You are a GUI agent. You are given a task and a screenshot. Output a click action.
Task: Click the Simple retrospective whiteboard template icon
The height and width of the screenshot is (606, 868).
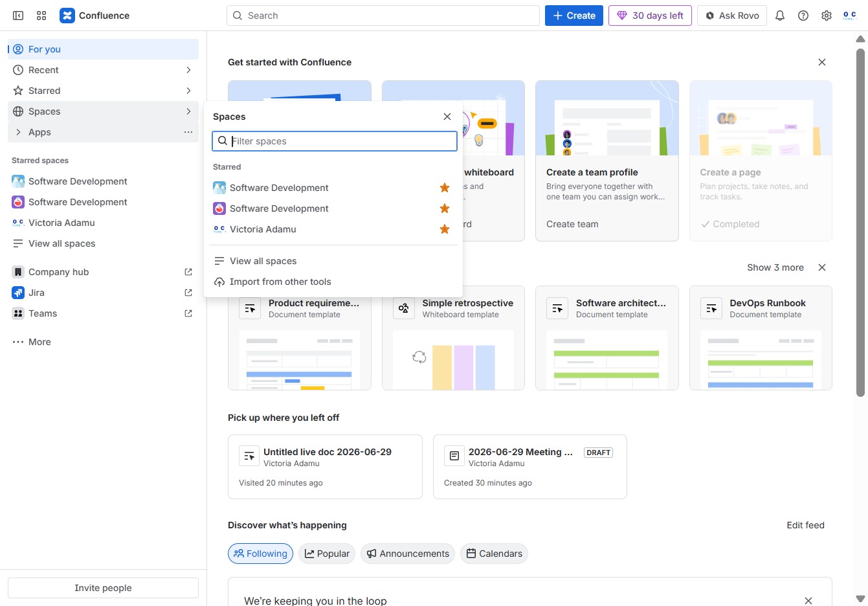403,308
